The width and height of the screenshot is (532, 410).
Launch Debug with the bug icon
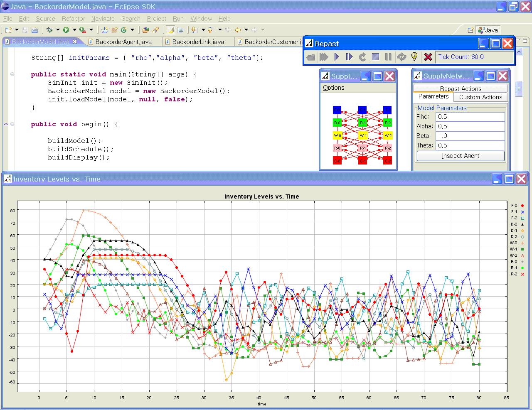pyautogui.click(x=49, y=30)
